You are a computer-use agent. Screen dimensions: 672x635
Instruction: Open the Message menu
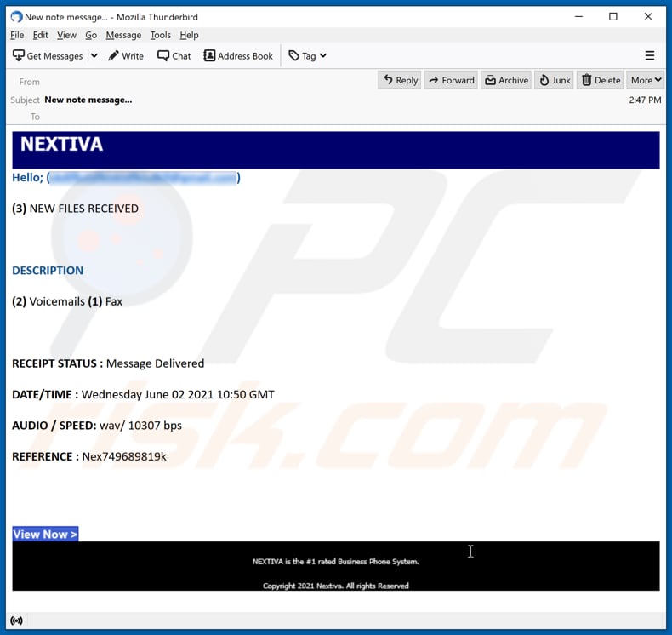pyautogui.click(x=123, y=35)
